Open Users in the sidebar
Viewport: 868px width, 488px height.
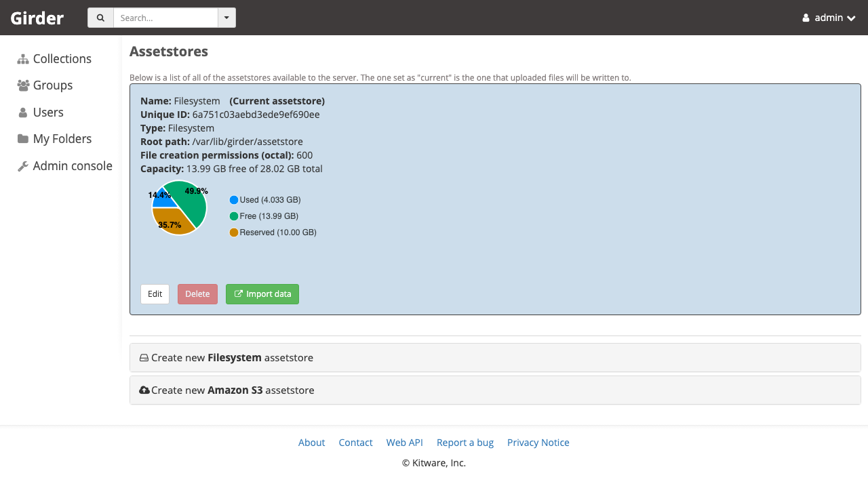tap(40, 113)
